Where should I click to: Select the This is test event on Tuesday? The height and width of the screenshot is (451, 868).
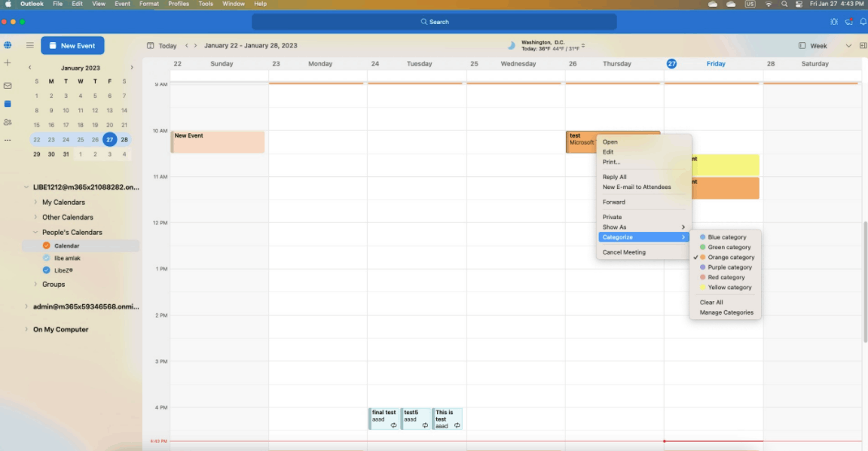448,419
